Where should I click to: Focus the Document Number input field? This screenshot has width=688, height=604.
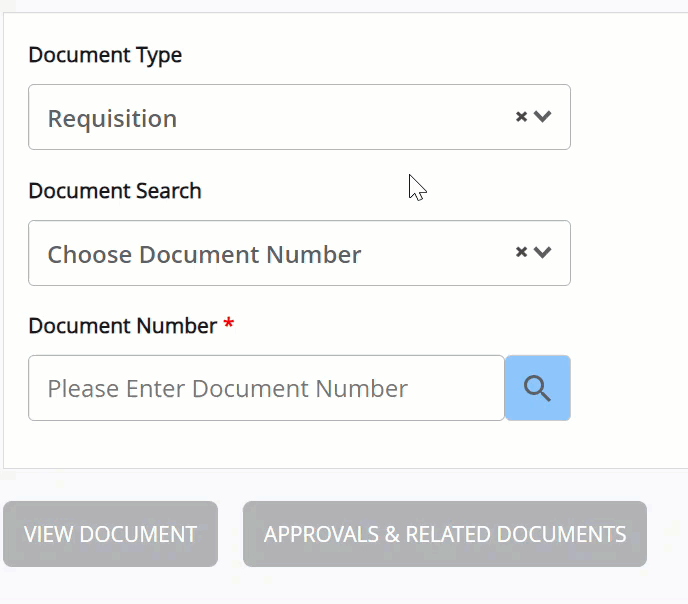[266, 388]
